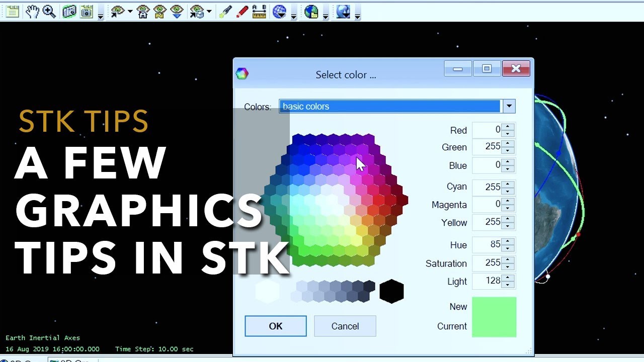Adjust Light value with spinner arrows

(x=508, y=281)
